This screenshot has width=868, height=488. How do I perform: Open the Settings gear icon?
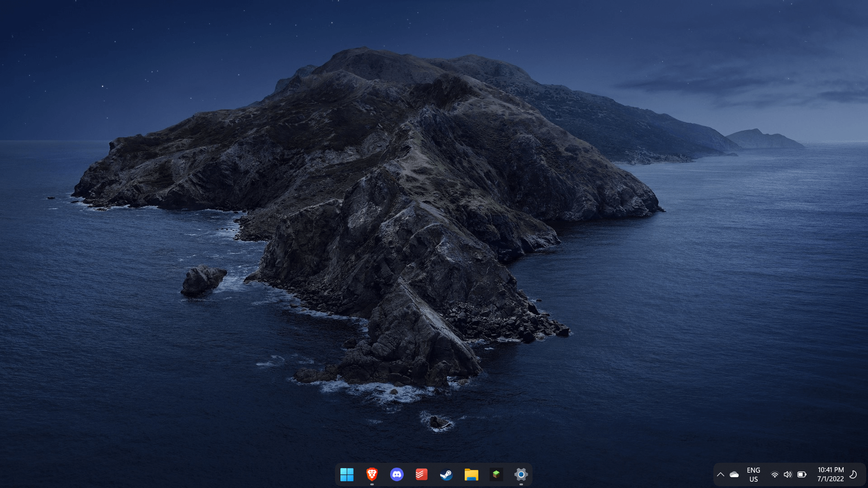[x=521, y=474]
